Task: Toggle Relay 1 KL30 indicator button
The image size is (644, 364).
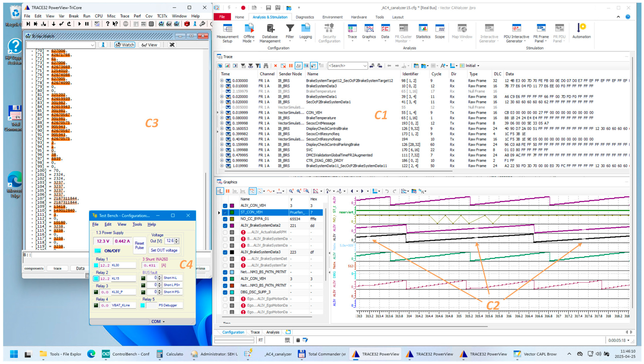Action: (x=96, y=265)
